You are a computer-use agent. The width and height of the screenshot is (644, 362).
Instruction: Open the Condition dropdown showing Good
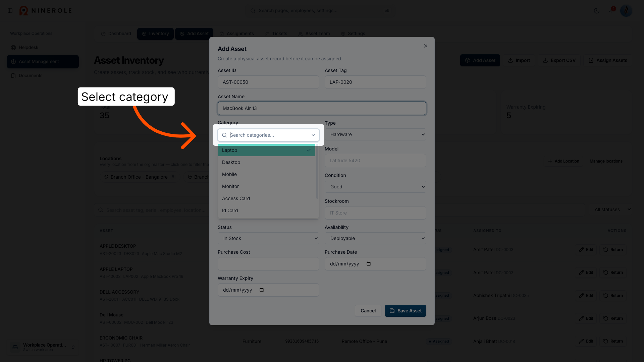coord(375,187)
